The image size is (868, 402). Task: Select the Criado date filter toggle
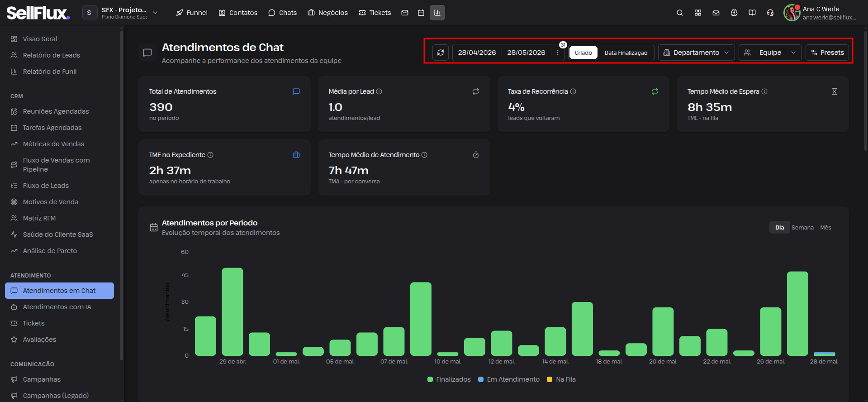click(583, 53)
